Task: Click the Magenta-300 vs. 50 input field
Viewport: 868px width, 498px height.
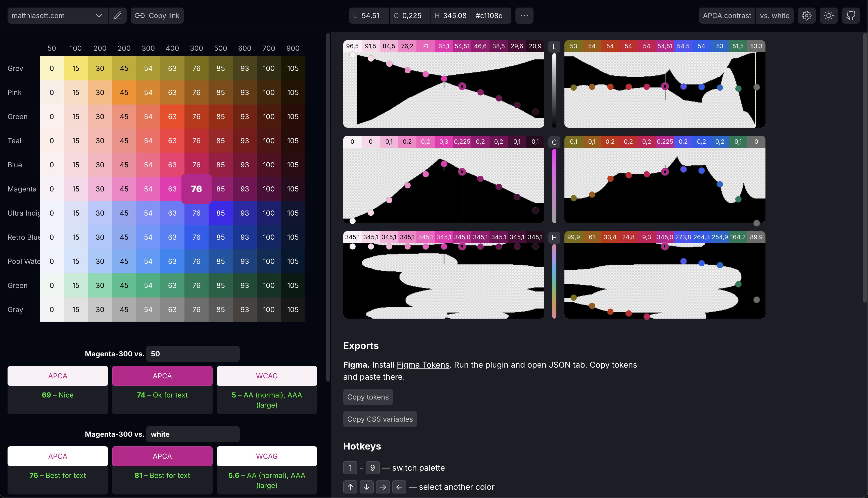Action: (193, 354)
